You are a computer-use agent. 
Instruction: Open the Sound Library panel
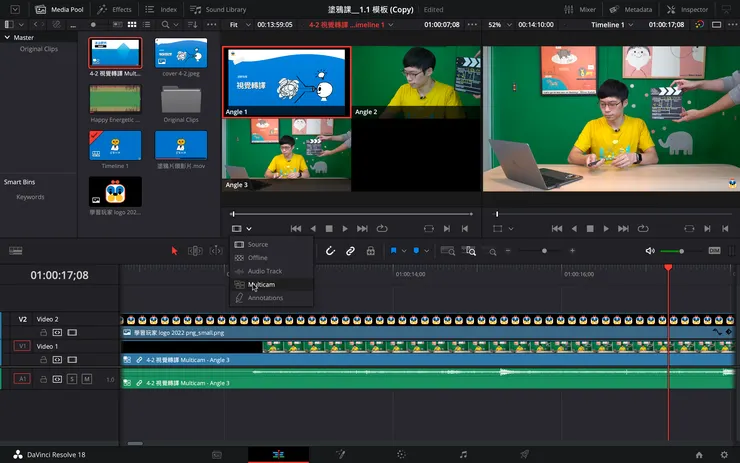(218, 9)
